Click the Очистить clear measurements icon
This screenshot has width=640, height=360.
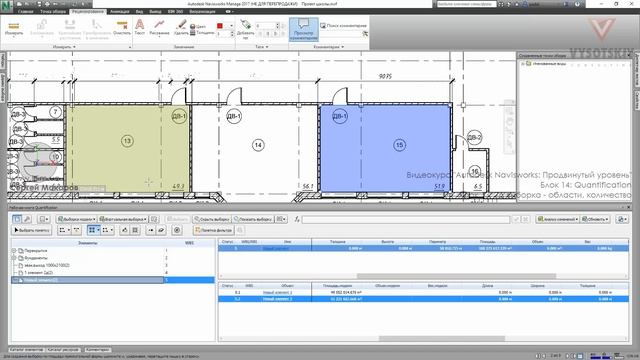click(x=122, y=28)
